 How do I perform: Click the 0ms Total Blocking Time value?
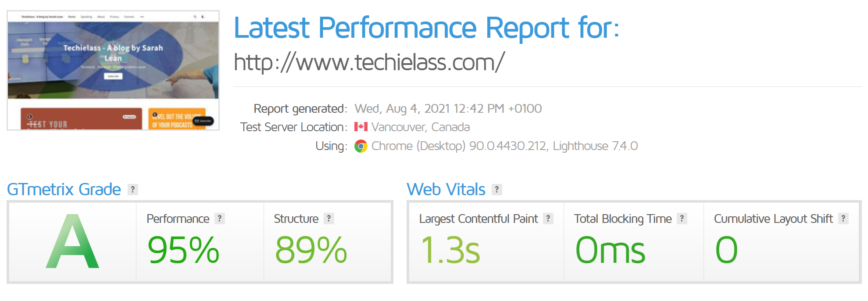[x=610, y=250]
